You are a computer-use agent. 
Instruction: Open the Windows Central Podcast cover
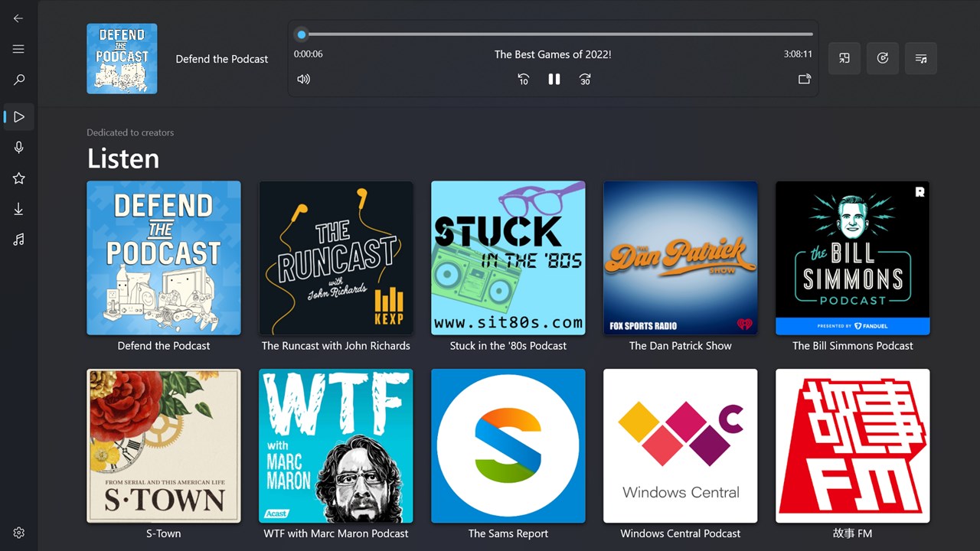(681, 446)
